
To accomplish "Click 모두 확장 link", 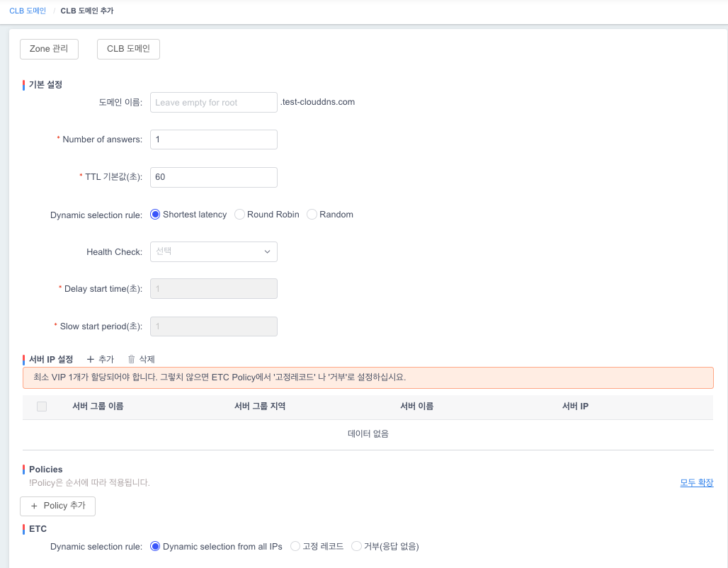I will click(x=696, y=482).
